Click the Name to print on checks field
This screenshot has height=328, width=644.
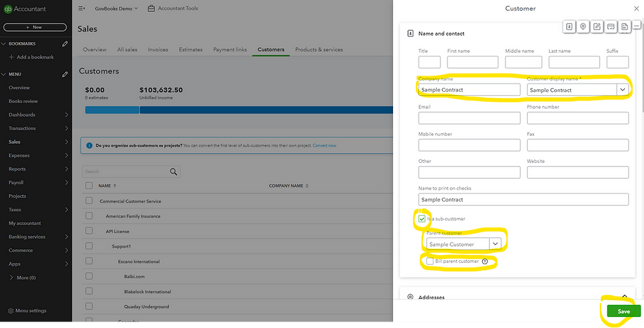click(x=523, y=199)
